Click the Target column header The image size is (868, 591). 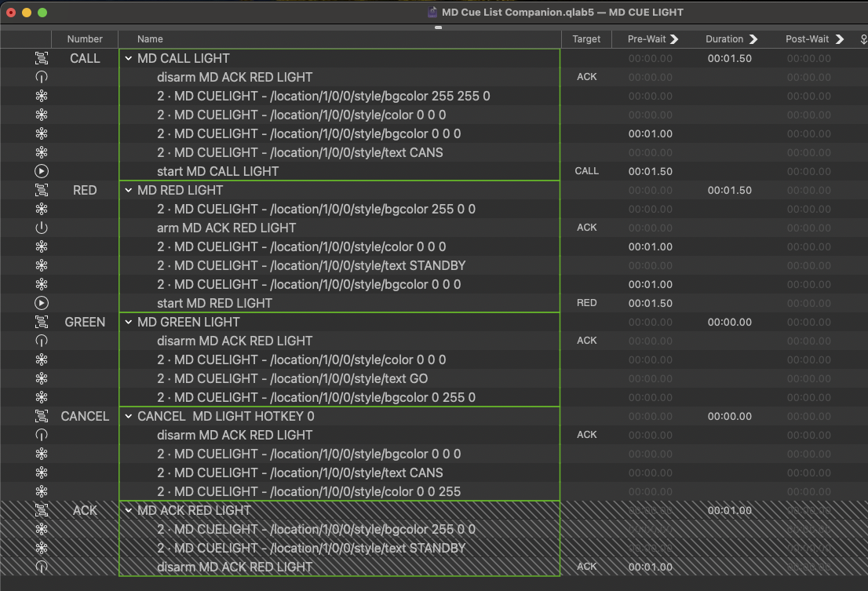(x=586, y=39)
